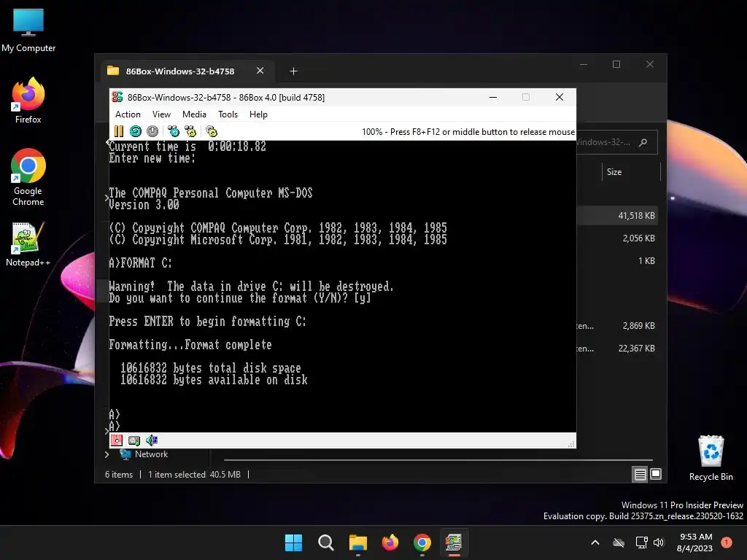Open the Recycle Bin desktop icon
Viewport: 747px width, 560px height.
pos(711,458)
